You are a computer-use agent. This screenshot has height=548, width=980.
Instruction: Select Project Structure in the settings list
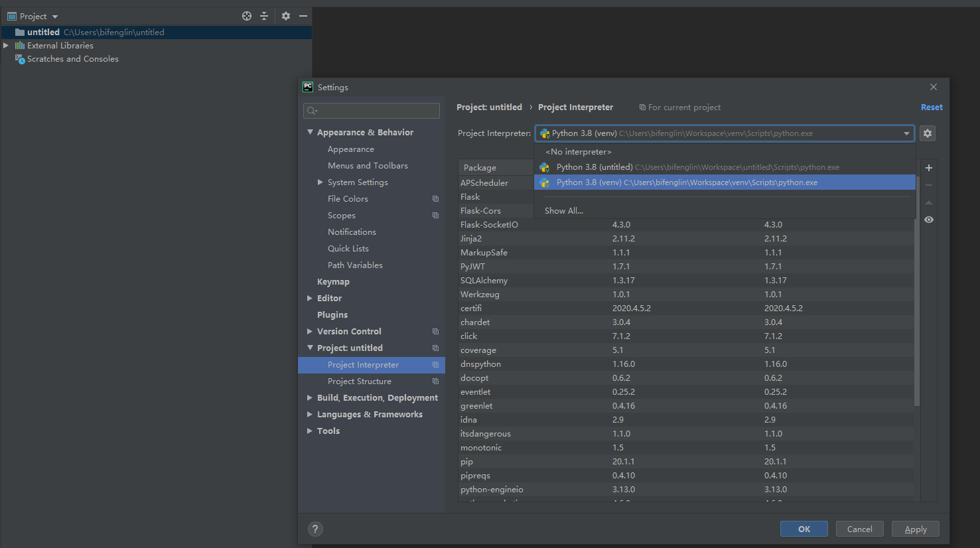coord(359,381)
